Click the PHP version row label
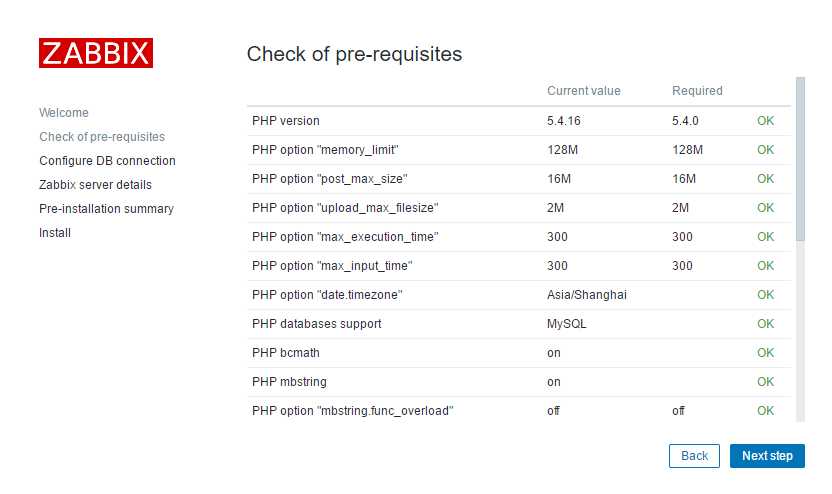This screenshot has width=832, height=494. pyautogui.click(x=285, y=121)
